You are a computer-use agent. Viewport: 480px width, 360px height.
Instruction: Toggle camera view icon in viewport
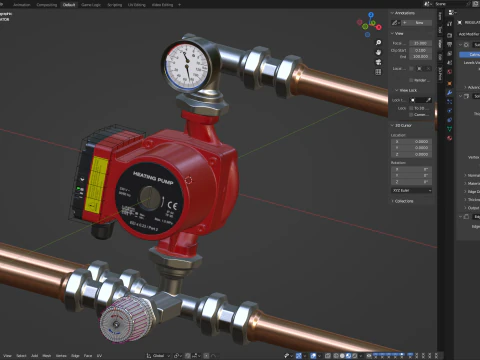click(x=378, y=62)
